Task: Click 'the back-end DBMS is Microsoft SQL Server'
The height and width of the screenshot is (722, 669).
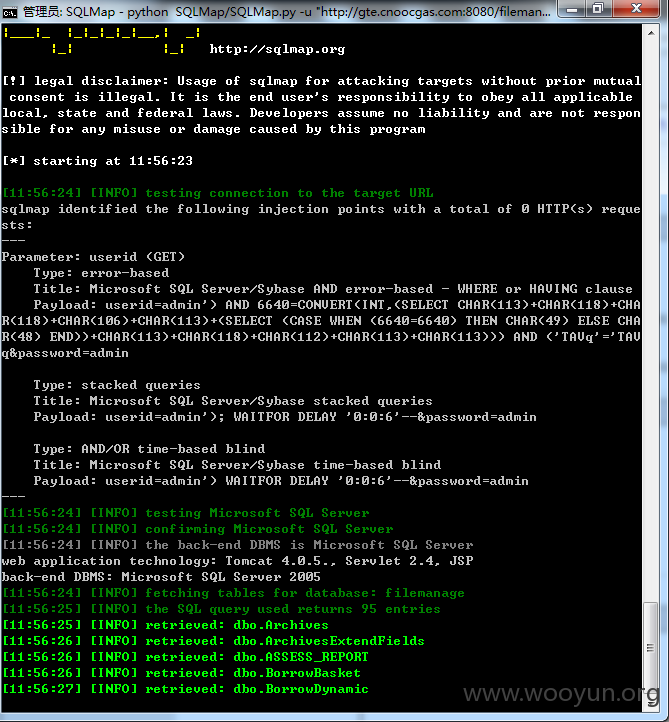Action: click(238, 545)
